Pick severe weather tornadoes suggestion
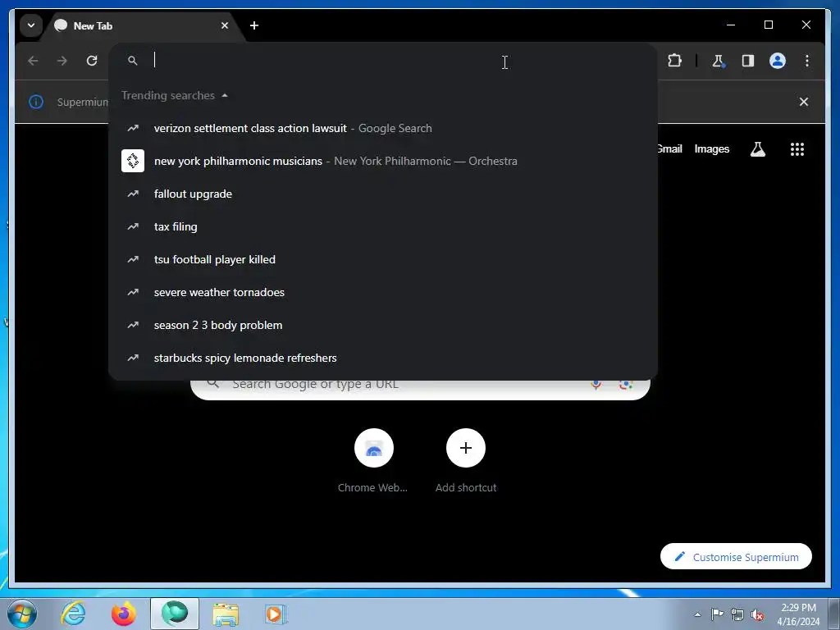Image resolution: width=840 pixels, height=630 pixels. point(382,292)
